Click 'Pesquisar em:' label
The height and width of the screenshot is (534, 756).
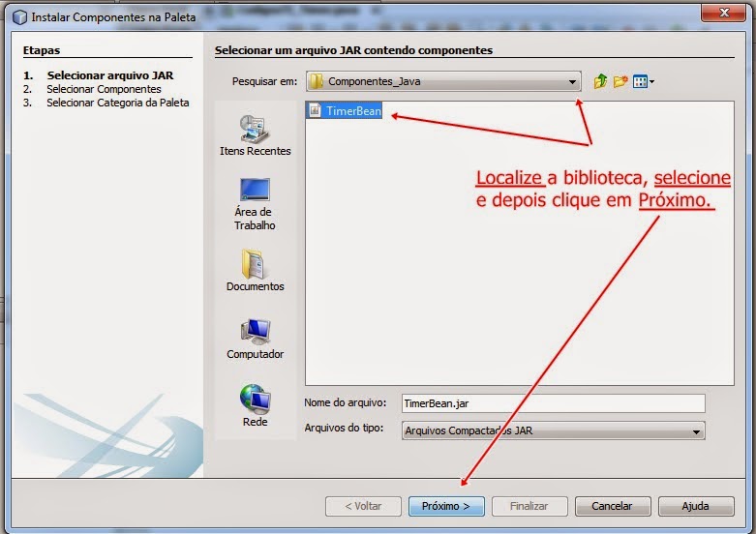click(x=264, y=81)
